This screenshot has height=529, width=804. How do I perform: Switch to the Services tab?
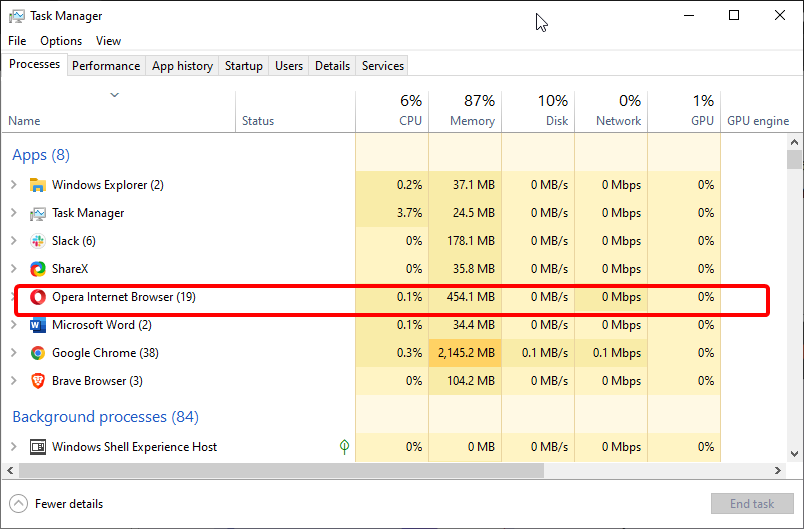pos(383,66)
